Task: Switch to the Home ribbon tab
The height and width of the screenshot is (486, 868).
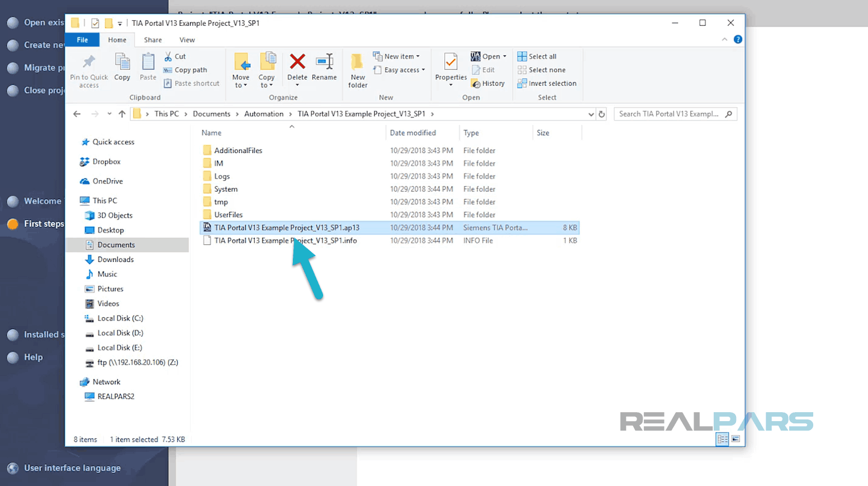Action: [x=117, y=40]
